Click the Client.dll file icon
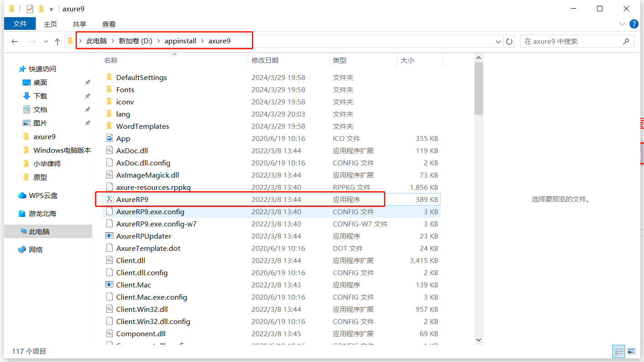This screenshot has height=362, width=644. 109,260
